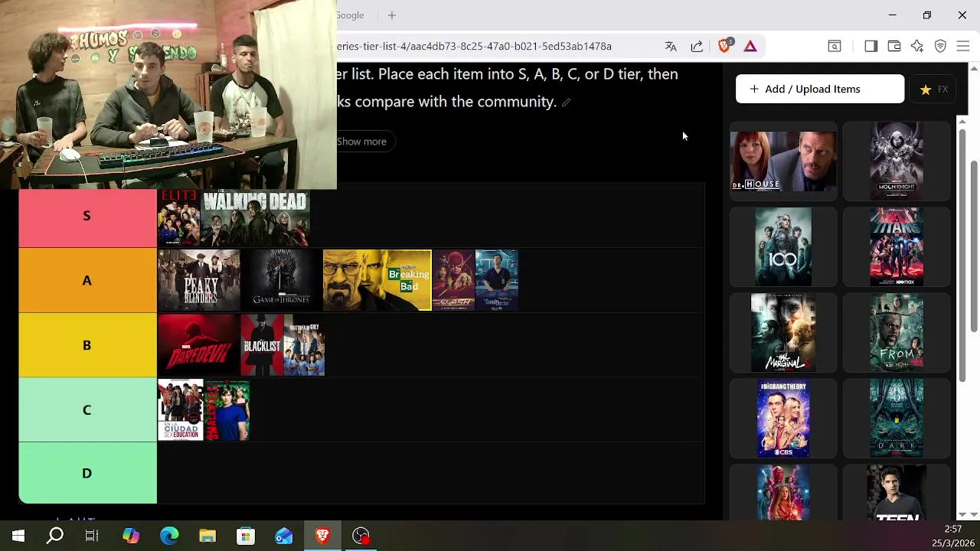Select the Blacklist poster

tap(262, 345)
